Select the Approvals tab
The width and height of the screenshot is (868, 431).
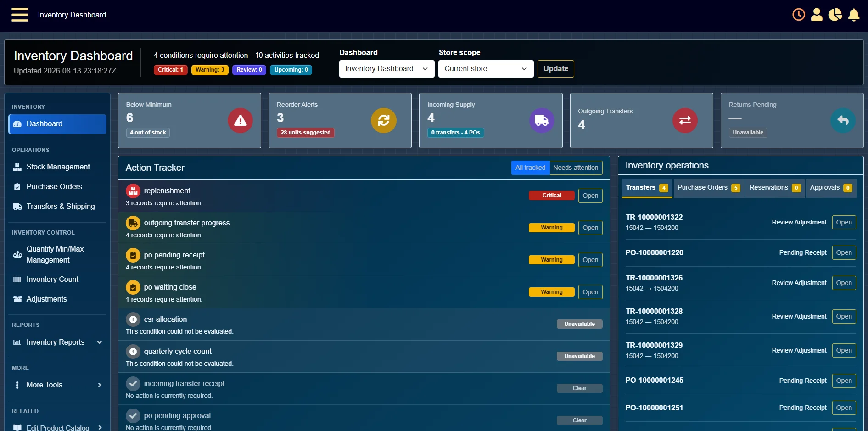click(x=831, y=188)
